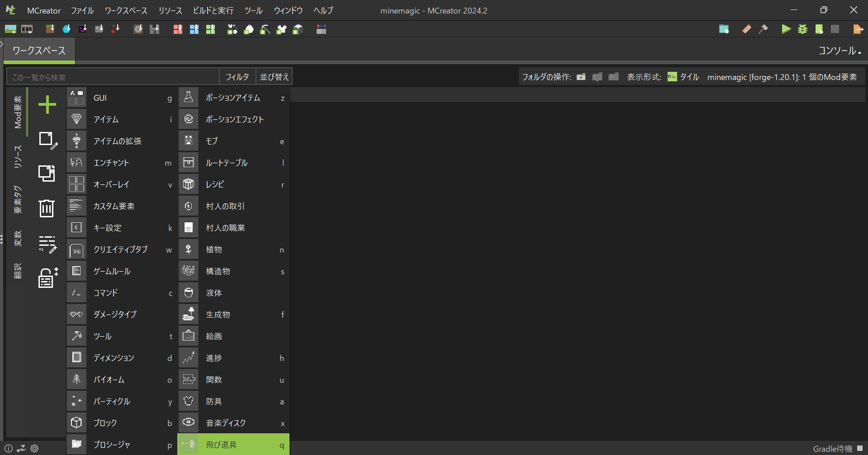This screenshot has height=455, width=868.
Task: Choose 進捗 from the element list
Action: pyautogui.click(x=233, y=358)
